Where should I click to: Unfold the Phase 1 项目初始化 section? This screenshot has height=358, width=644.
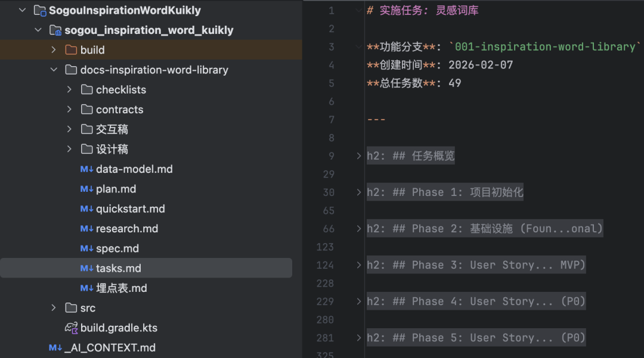(x=358, y=192)
